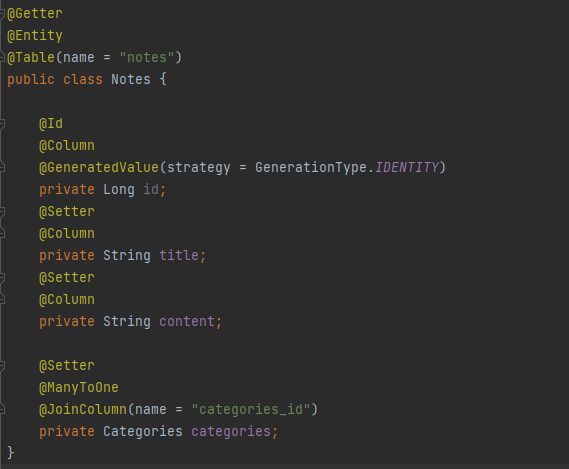
Task: Click the @Getter annotation
Action: (35, 14)
